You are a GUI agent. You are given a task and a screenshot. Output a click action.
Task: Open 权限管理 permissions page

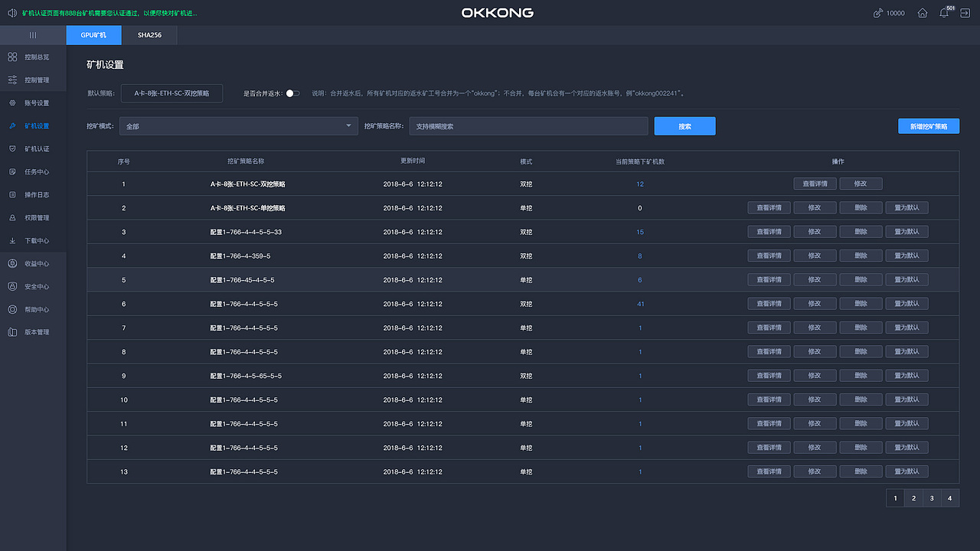[x=35, y=217]
